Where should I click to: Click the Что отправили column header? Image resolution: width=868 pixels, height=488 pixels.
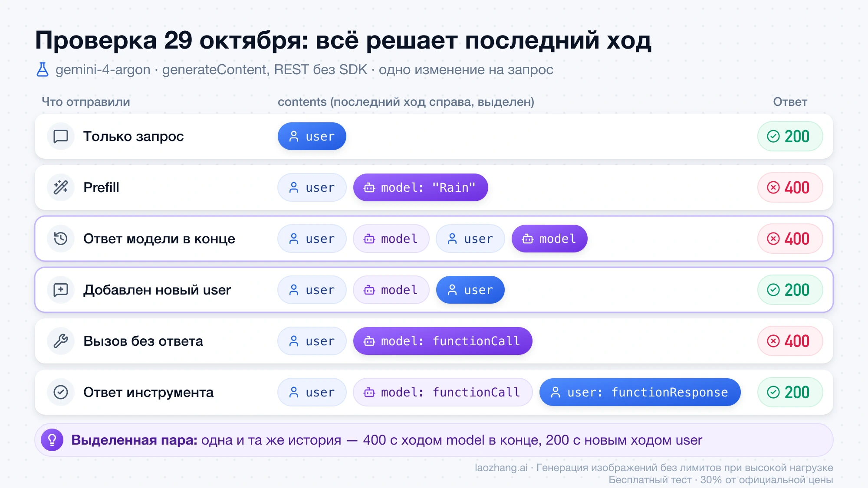point(86,102)
